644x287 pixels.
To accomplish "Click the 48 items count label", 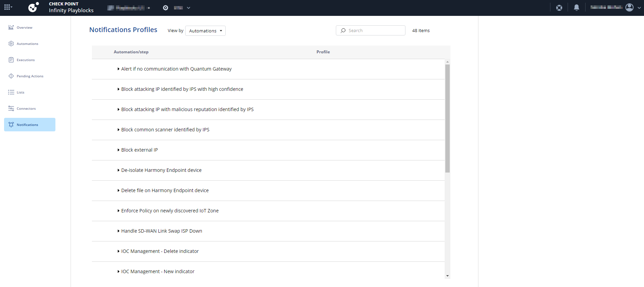I will pyautogui.click(x=421, y=31).
